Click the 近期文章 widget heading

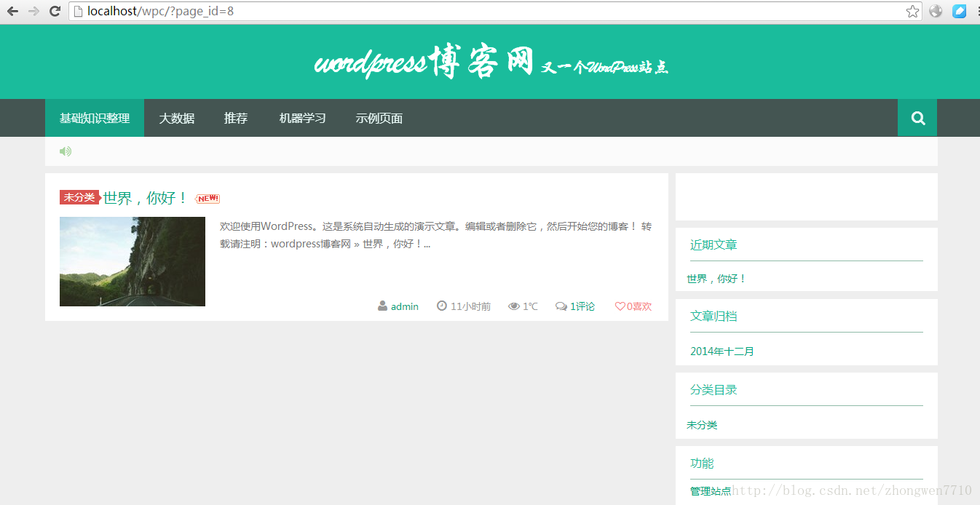pos(714,244)
